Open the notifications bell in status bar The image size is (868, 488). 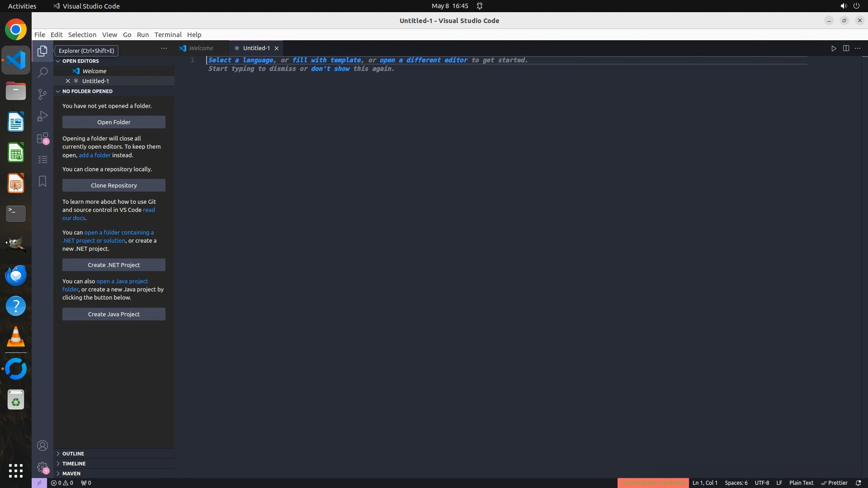click(x=858, y=483)
